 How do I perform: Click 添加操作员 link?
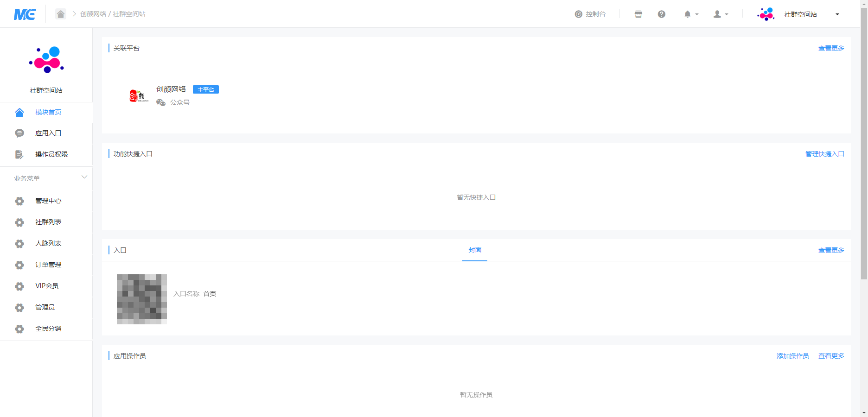coord(792,356)
